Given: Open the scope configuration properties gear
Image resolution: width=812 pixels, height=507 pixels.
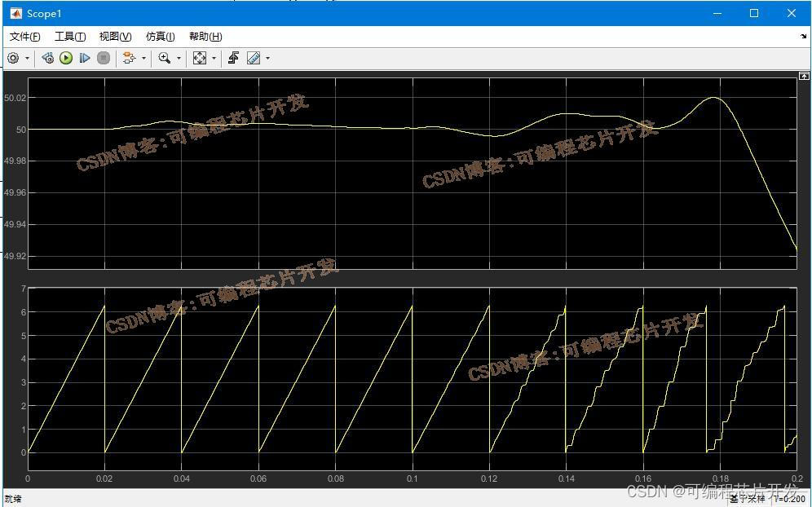Looking at the screenshot, I should 13,59.
